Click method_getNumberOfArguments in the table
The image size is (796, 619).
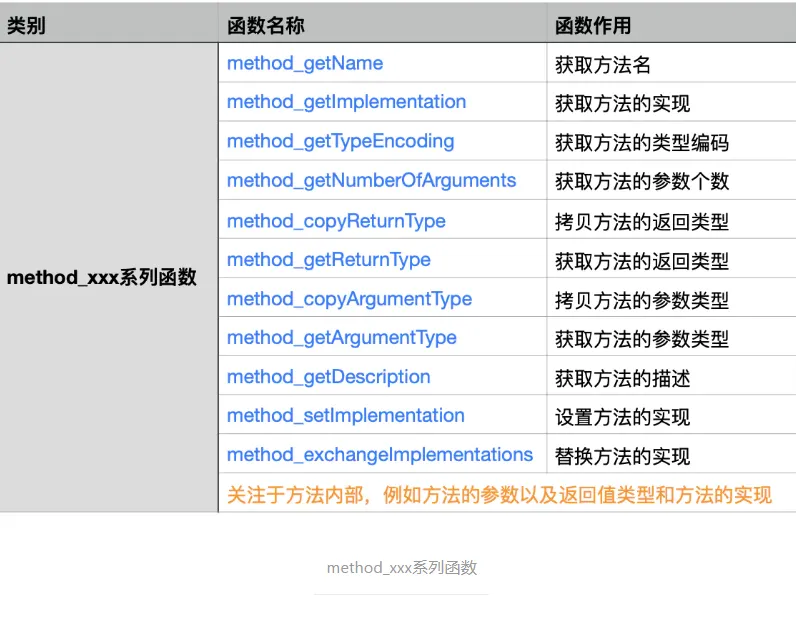371,181
